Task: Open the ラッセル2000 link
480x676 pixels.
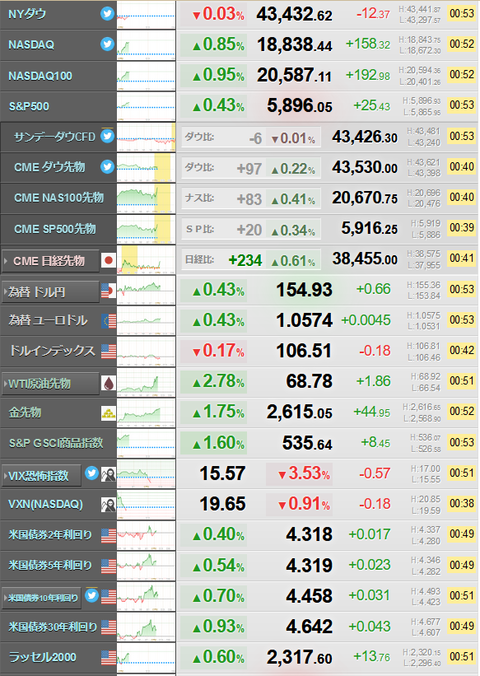Action: 43,657
